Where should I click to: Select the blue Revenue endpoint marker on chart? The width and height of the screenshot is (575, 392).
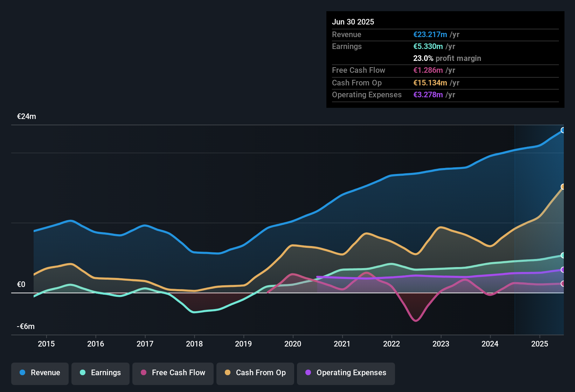point(563,130)
